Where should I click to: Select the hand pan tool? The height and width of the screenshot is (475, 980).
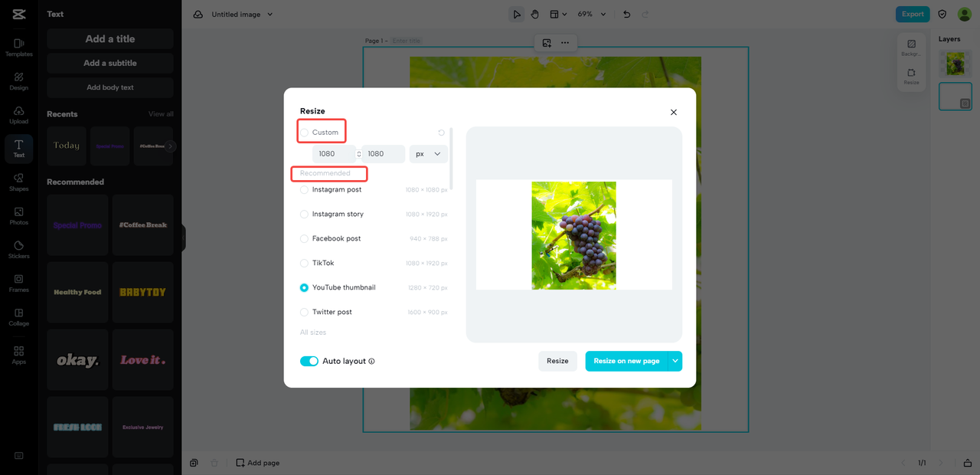535,14
